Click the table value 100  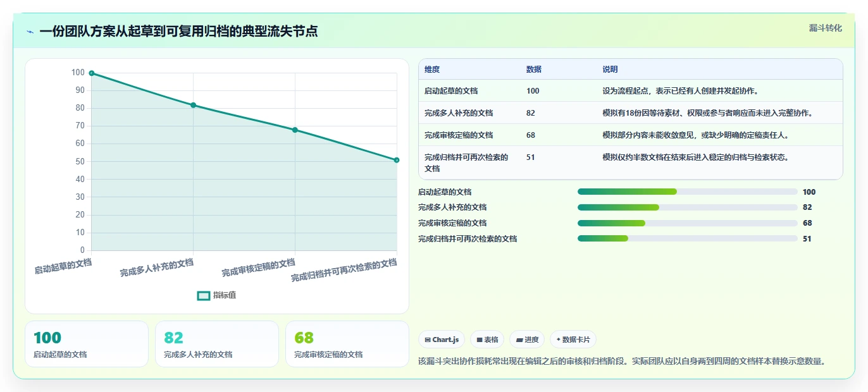(x=533, y=91)
